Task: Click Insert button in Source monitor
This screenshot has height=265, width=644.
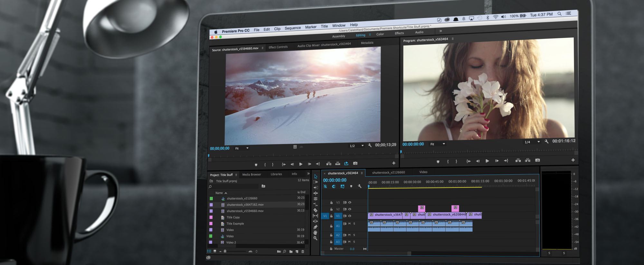Action: coord(329,164)
